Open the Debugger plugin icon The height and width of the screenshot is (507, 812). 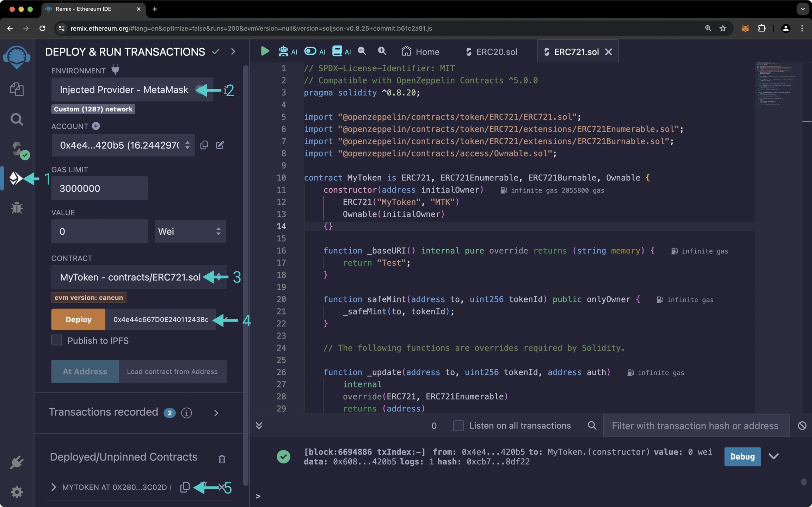(17, 208)
